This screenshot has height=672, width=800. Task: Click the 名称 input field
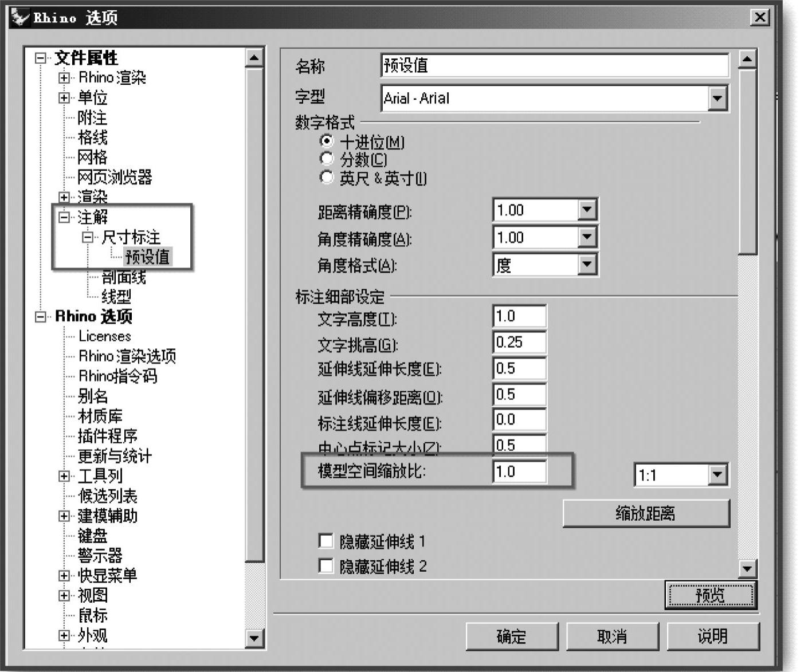point(555,65)
